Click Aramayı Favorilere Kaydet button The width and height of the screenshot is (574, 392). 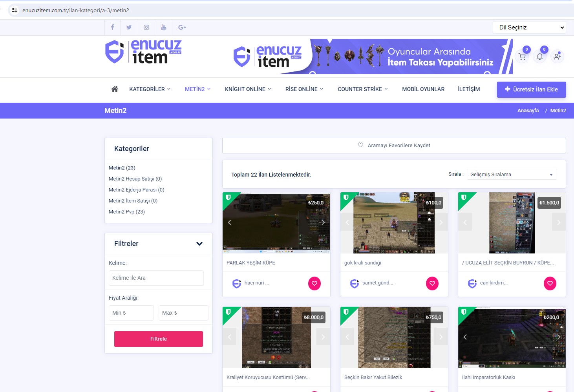394,146
